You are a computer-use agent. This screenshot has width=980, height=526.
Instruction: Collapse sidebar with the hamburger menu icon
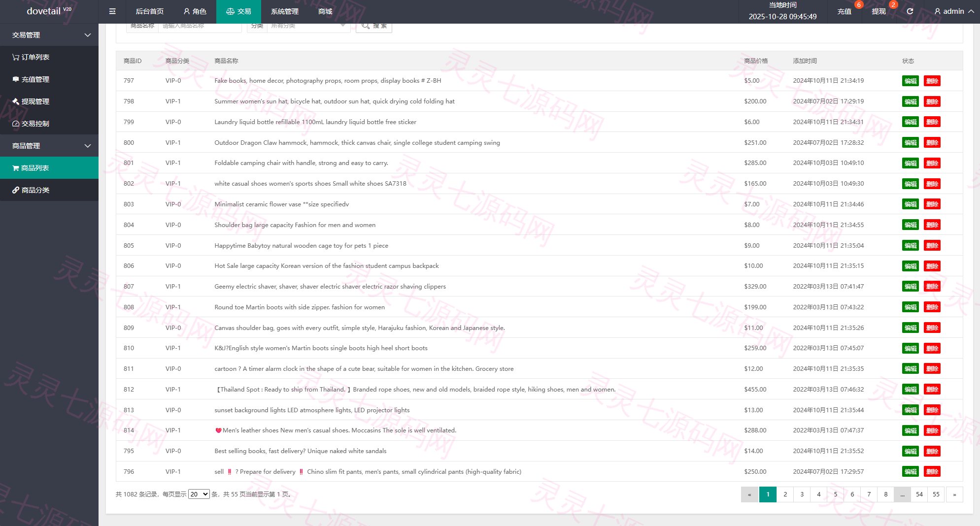(112, 11)
